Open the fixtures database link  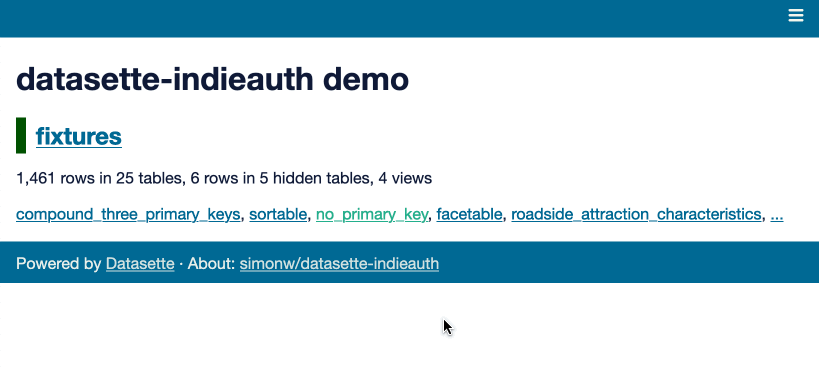[78, 136]
